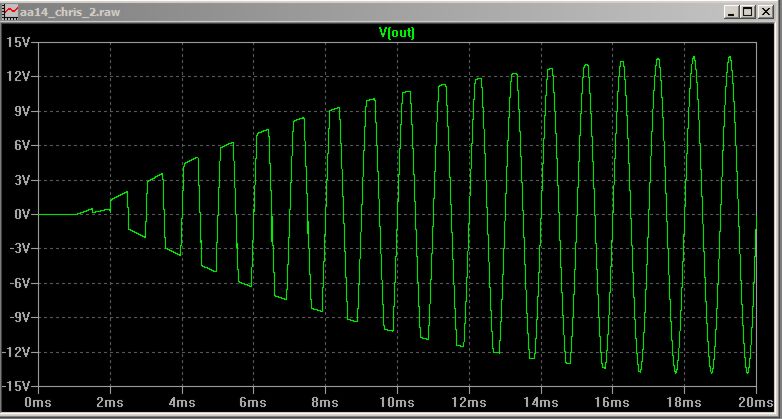Click the 6V vertical axis label
Viewport: 782px width, 419px height.
[20, 146]
